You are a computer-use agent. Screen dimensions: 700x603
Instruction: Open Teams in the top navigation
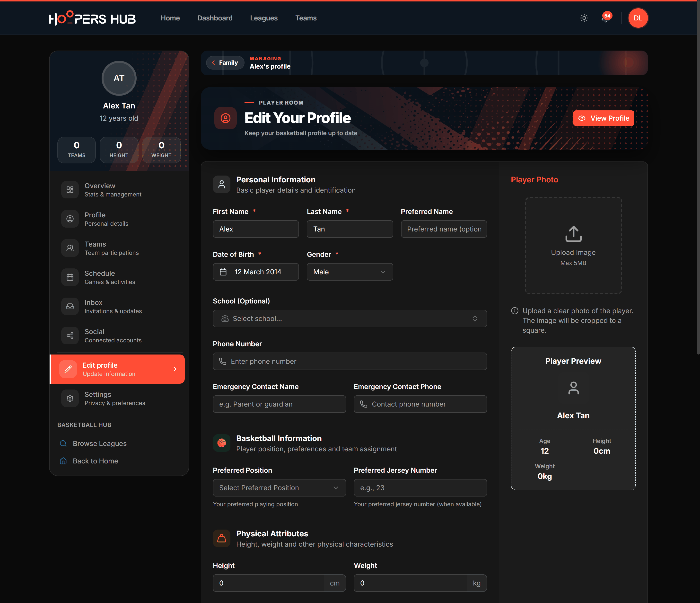tap(306, 18)
